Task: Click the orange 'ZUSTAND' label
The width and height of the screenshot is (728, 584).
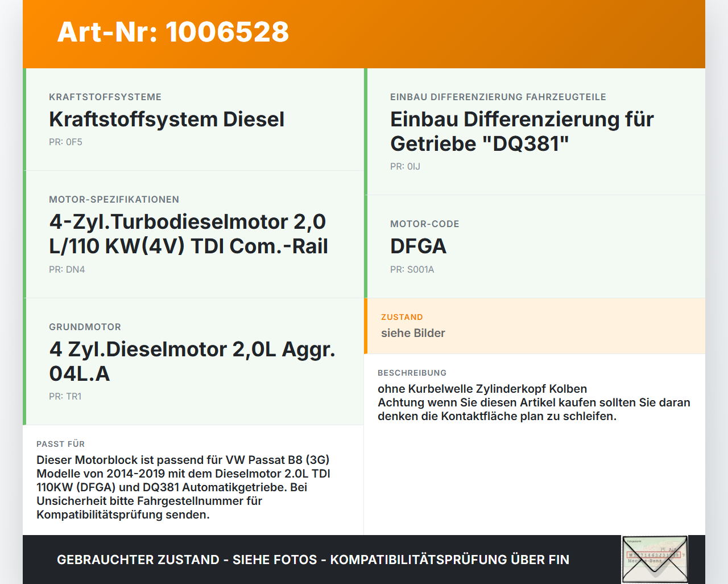Action: (402, 317)
